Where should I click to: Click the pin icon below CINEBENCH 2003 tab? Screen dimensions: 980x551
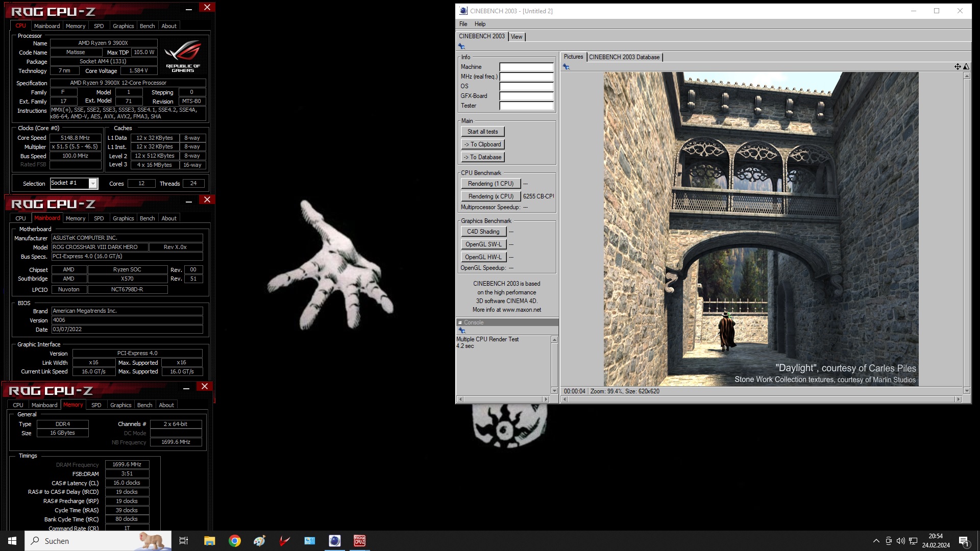coord(461,46)
